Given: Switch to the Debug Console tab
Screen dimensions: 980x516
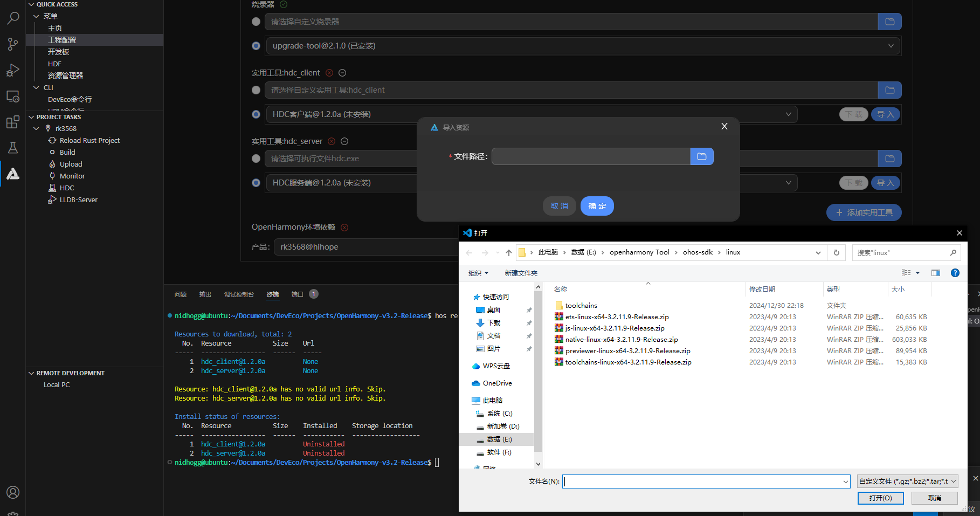Looking at the screenshot, I should pos(239,294).
